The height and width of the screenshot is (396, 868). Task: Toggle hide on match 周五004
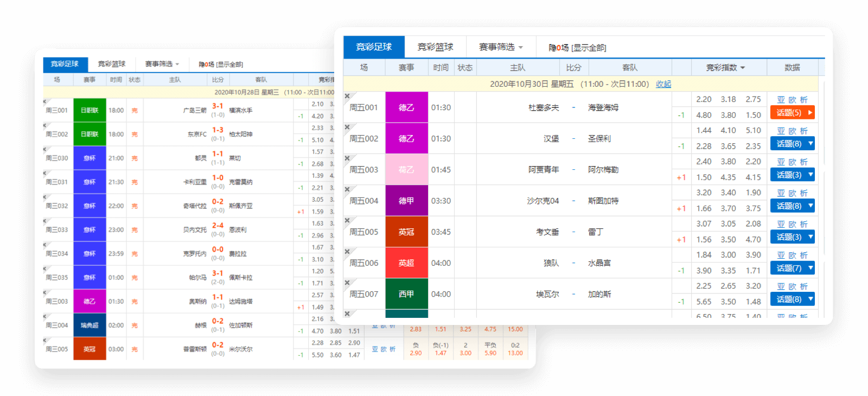pyautogui.click(x=347, y=189)
